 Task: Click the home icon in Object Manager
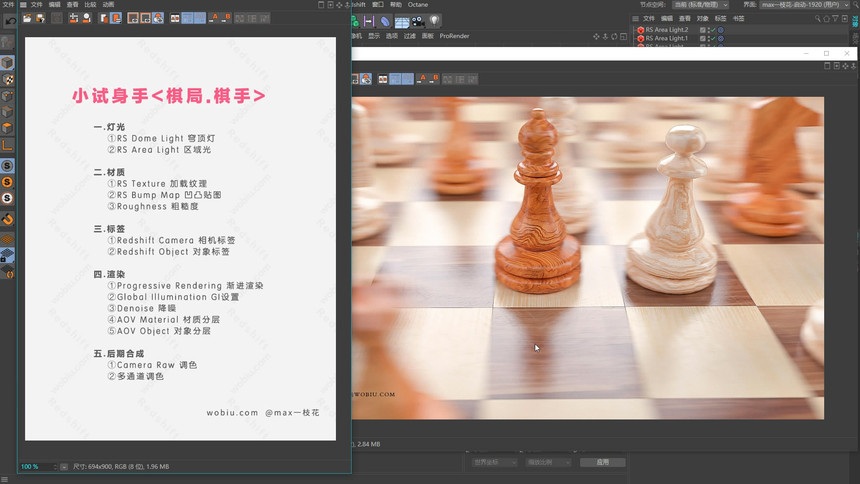click(827, 19)
